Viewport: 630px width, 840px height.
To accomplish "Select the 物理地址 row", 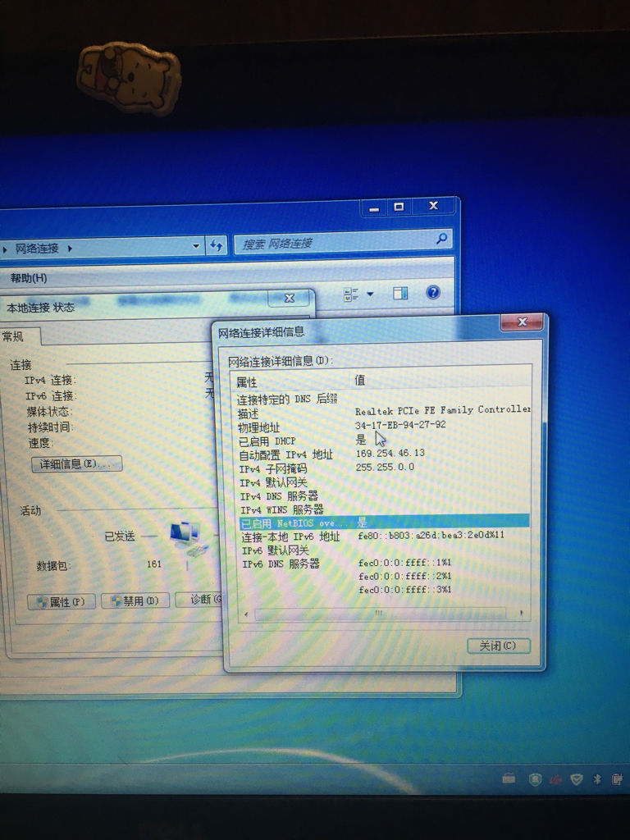I will coord(384,427).
